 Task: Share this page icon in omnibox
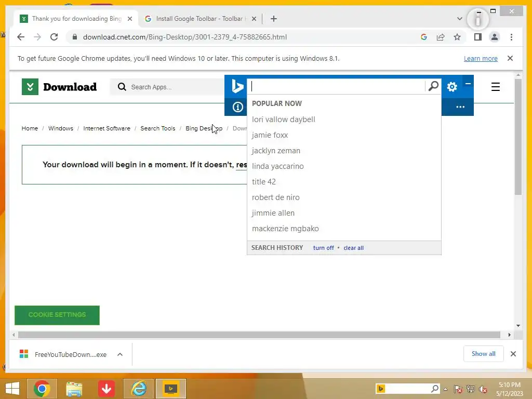coord(441,37)
